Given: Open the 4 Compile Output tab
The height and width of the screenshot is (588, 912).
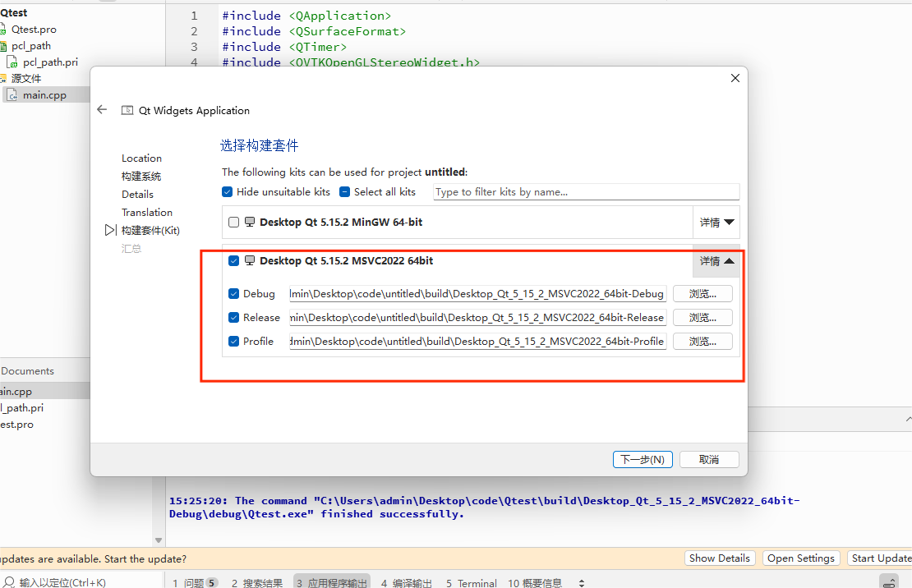Looking at the screenshot, I should (x=407, y=583).
